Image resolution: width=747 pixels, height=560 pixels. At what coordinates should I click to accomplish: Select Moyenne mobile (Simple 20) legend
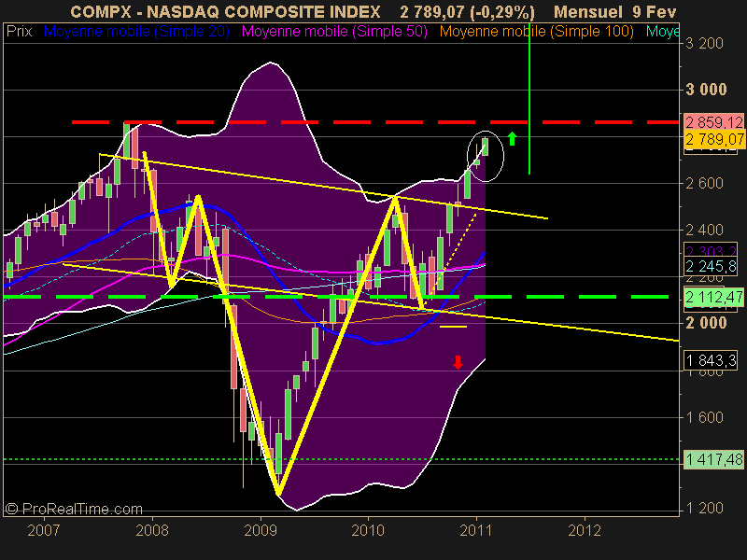point(136,32)
